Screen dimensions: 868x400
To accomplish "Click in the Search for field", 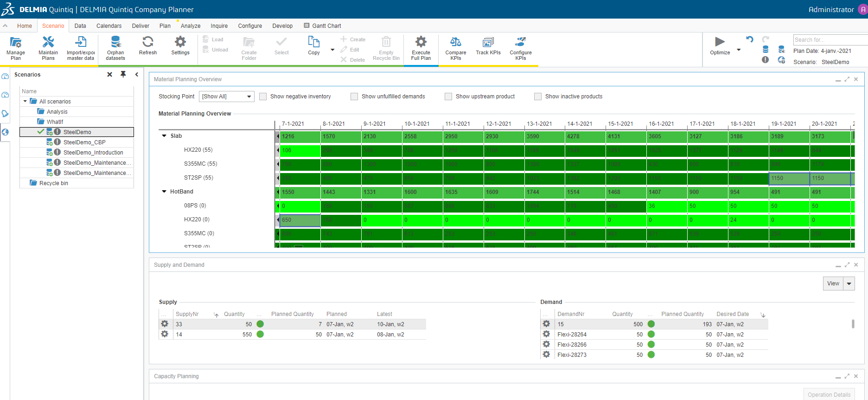I will 830,40.
